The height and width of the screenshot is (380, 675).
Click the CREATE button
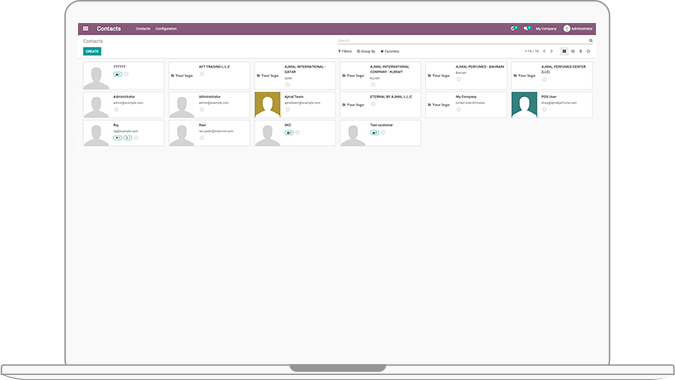(x=92, y=51)
